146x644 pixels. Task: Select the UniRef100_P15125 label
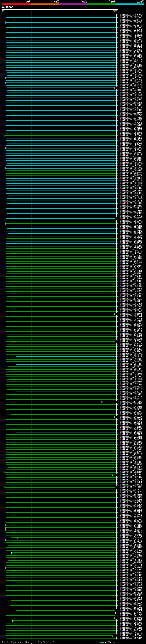[131, 35]
